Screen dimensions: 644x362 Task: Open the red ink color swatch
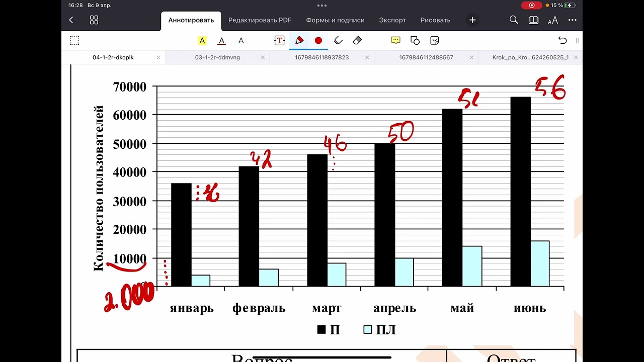(x=318, y=41)
